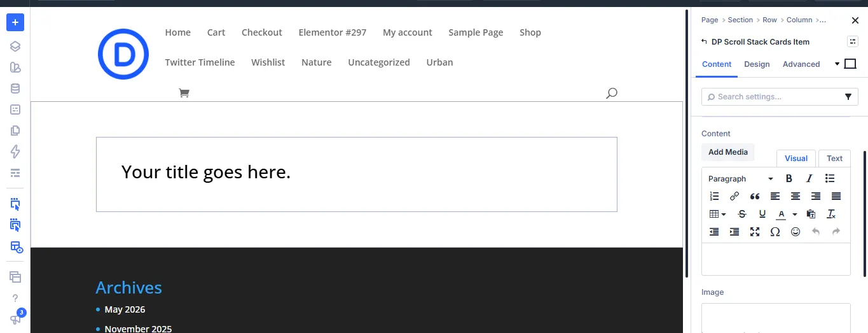Insert a bulleted list
Screen dimensions: 868x333
coord(830,178)
